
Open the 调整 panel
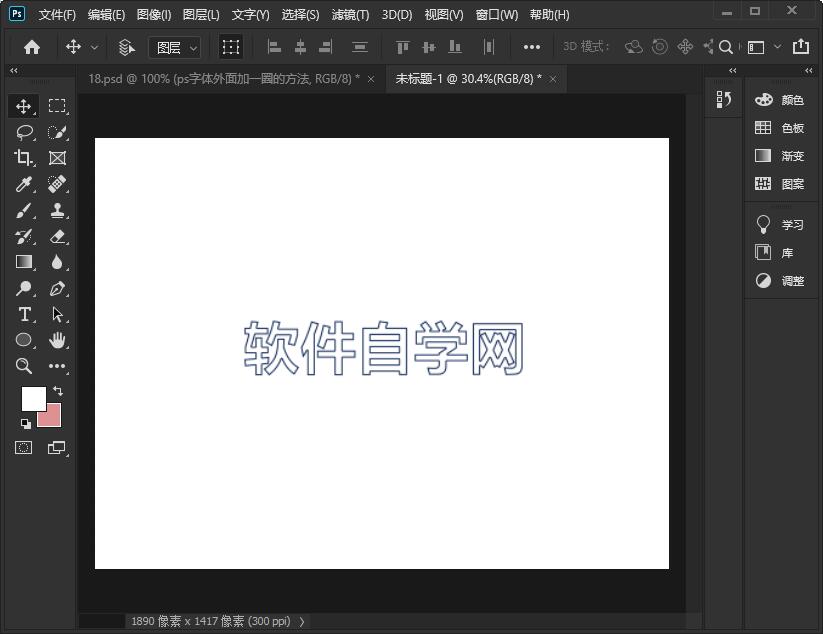[x=783, y=281]
